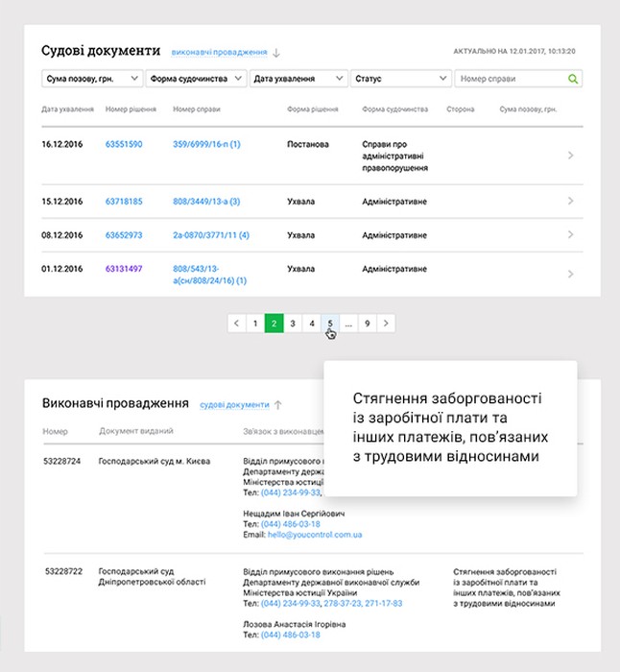Select page 5 in pagination

(x=330, y=324)
